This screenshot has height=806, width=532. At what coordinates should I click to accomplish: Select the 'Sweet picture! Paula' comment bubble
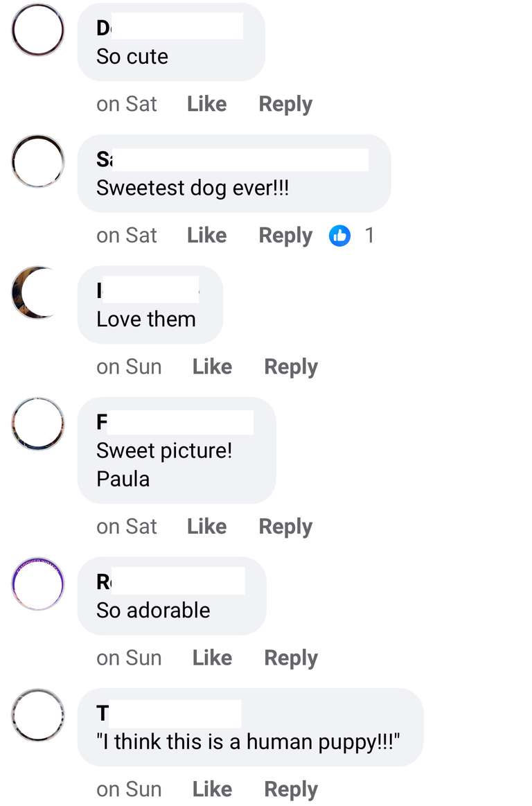coord(176,450)
